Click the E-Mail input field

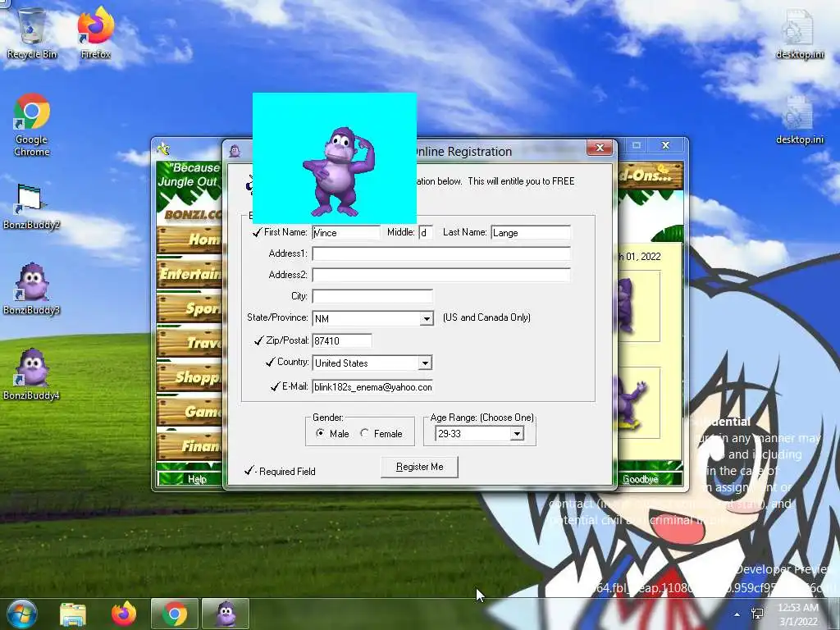[x=372, y=387]
